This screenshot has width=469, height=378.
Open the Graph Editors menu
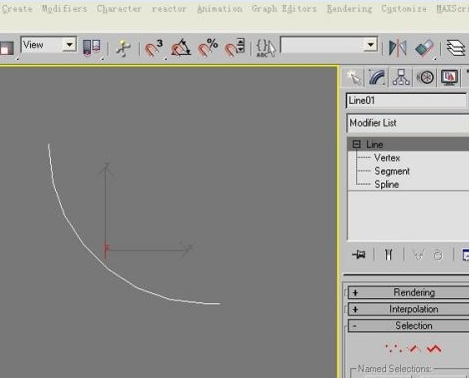(284, 8)
